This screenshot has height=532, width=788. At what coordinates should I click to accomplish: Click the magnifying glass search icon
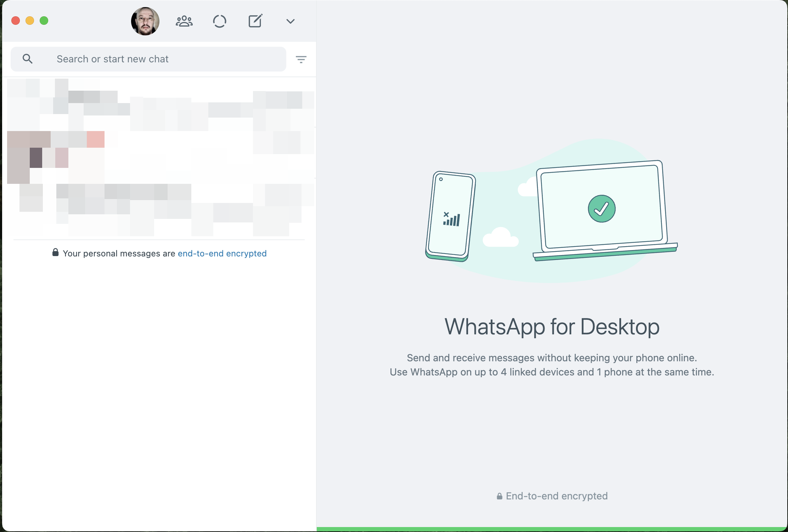point(28,59)
